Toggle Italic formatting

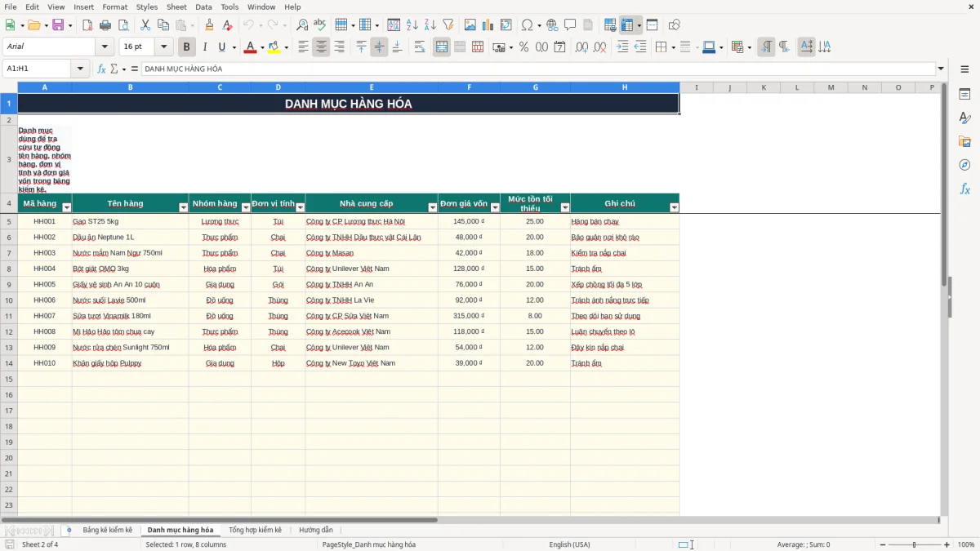204,47
